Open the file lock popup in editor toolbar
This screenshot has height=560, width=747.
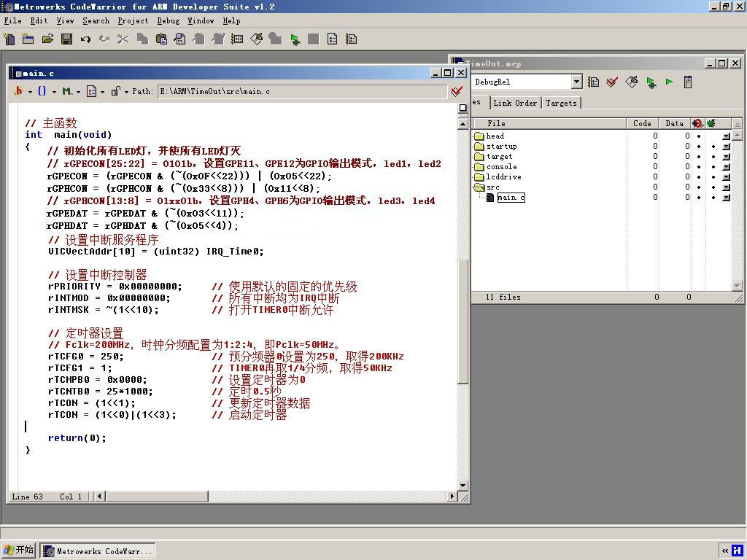pos(120,91)
